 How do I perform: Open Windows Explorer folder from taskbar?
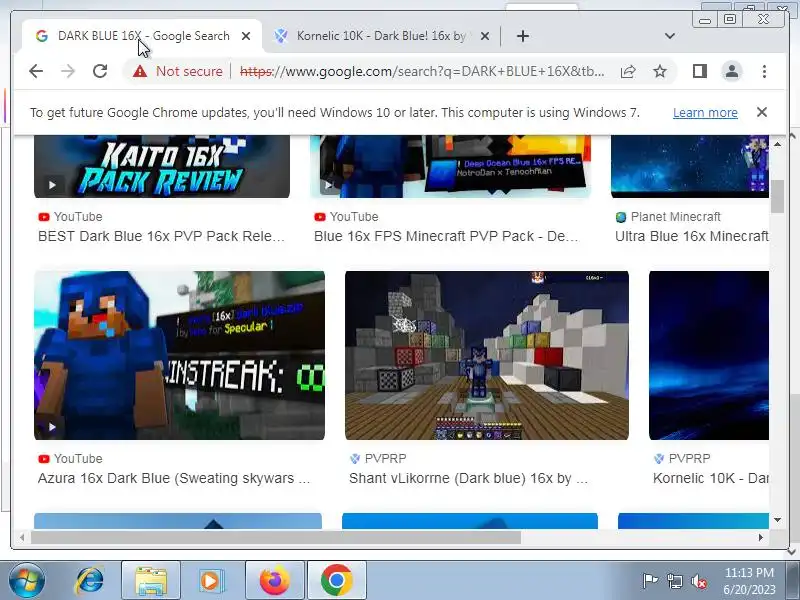coord(151,581)
